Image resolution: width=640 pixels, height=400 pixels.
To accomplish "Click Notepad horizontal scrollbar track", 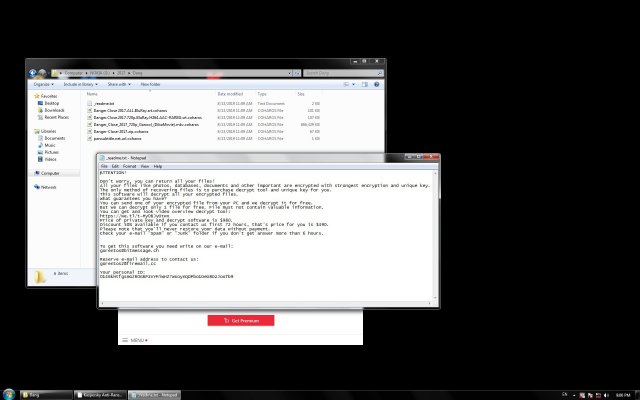I will tap(266, 303).
